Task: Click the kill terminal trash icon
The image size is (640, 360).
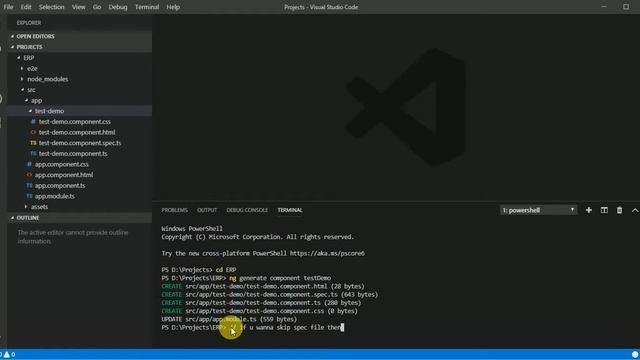Action: point(619,210)
